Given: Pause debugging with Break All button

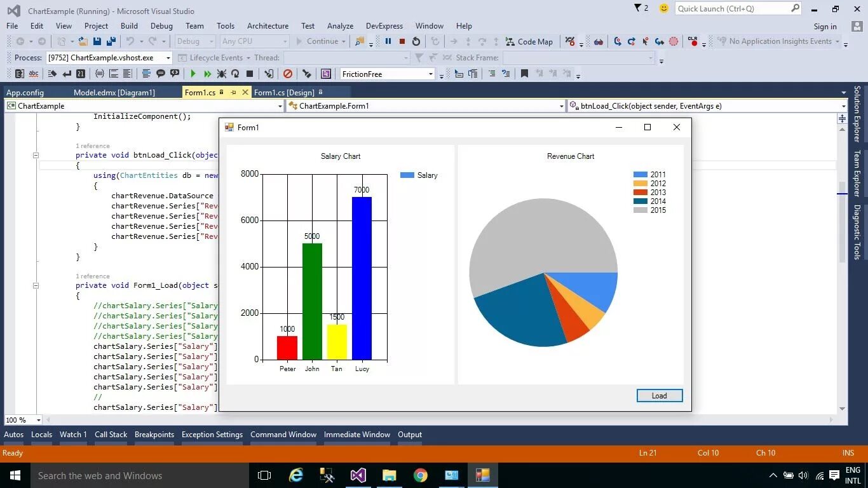Looking at the screenshot, I should [x=388, y=41].
